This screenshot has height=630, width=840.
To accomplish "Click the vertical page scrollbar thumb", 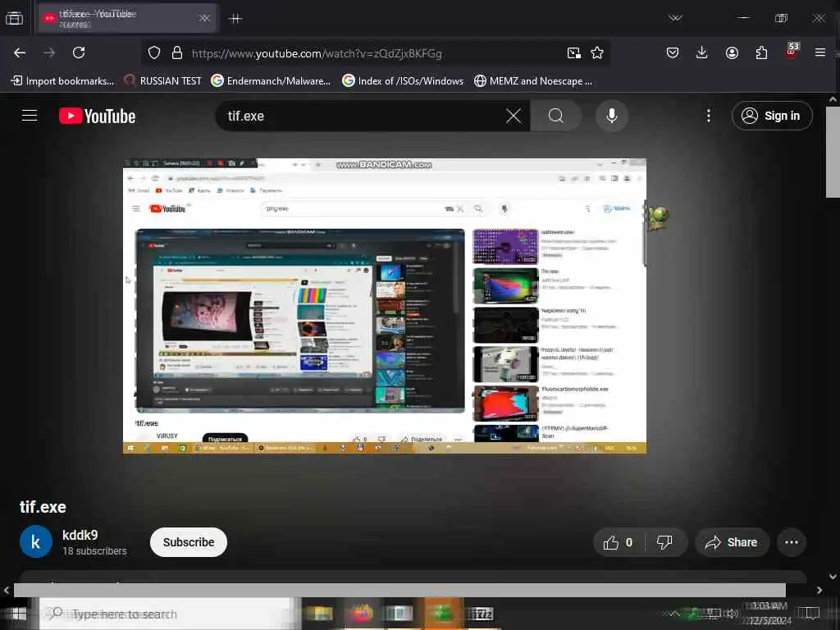I will (x=833, y=152).
